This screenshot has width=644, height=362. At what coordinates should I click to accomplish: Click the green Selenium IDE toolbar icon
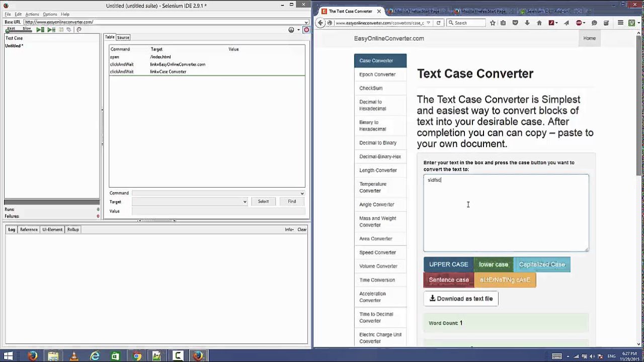pyautogui.click(x=631, y=23)
